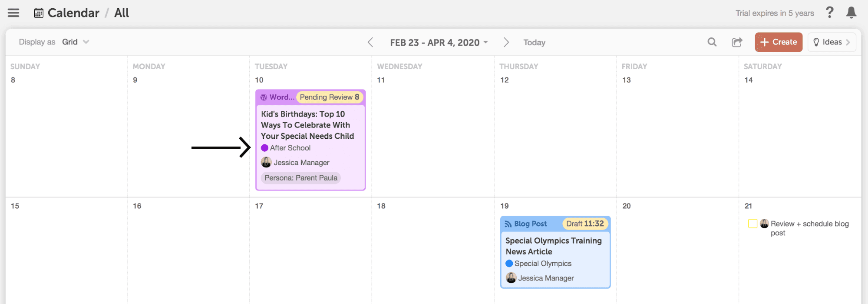
Task: Click the share calendar icon
Action: 737,42
